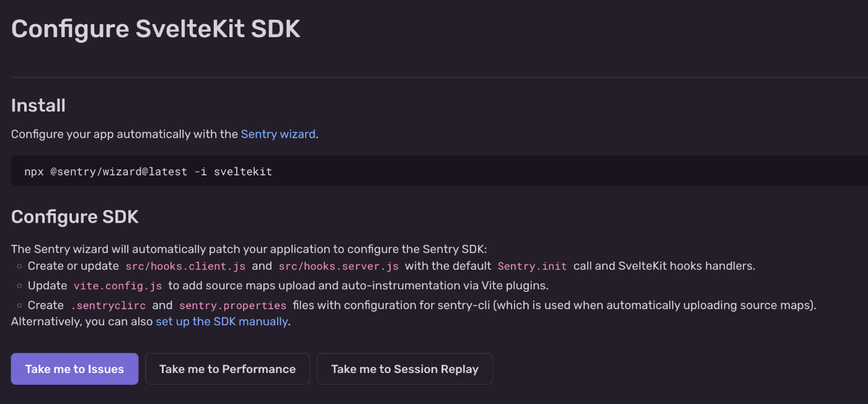The width and height of the screenshot is (868, 404).
Task: Click the bullet before 'Update vite.config.js'
Action: coord(20,286)
